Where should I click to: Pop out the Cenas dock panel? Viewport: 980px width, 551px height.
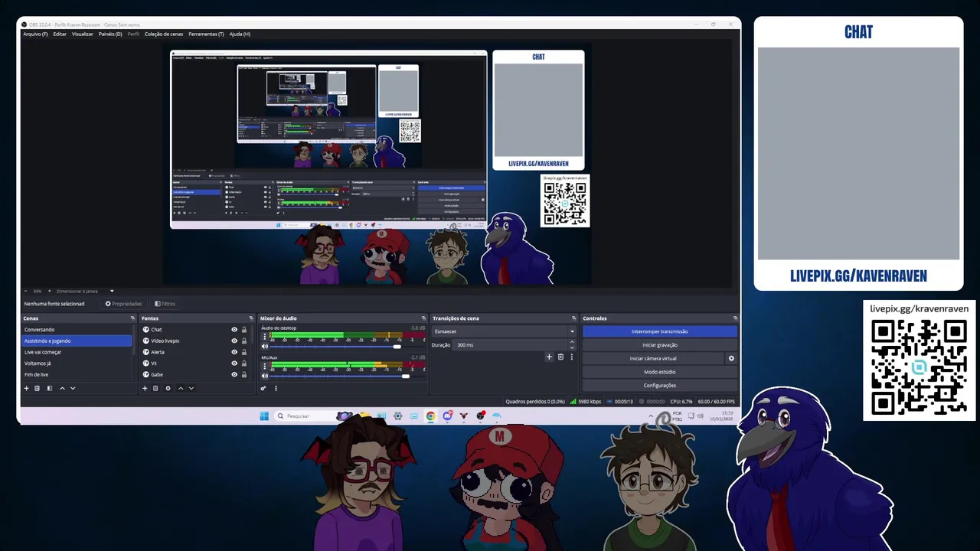coord(132,318)
